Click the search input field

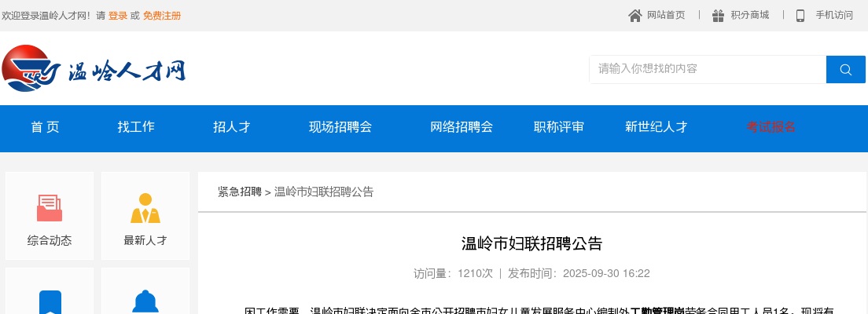[708, 69]
